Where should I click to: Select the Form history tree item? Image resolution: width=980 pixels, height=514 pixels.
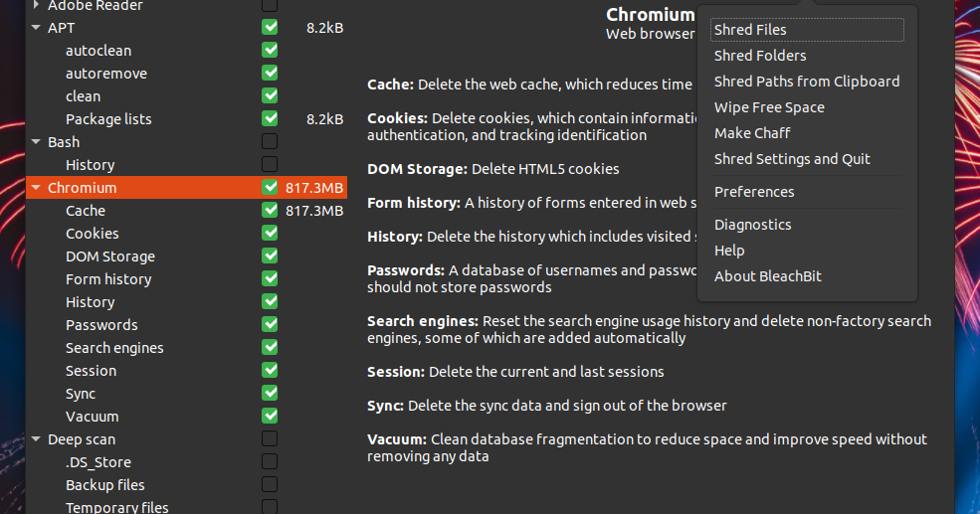click(x=108, y=279)
